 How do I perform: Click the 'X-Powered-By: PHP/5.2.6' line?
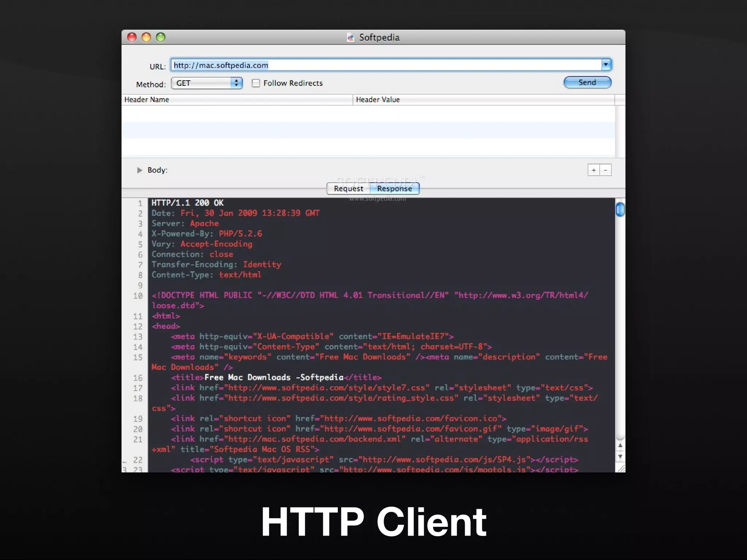pyautogui.click(x=207, y=234)
